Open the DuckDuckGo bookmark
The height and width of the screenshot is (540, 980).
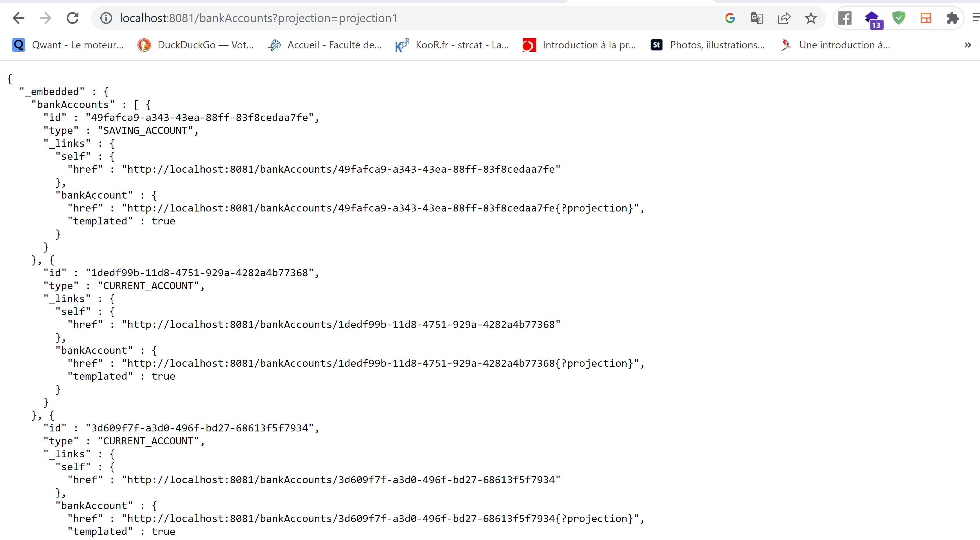[196, 45]
